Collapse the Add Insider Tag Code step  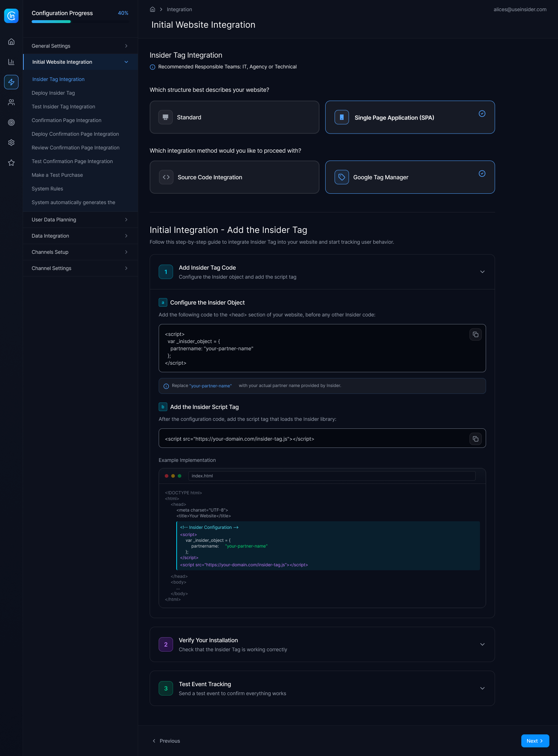pyautogui.click(x=482, y=272)
